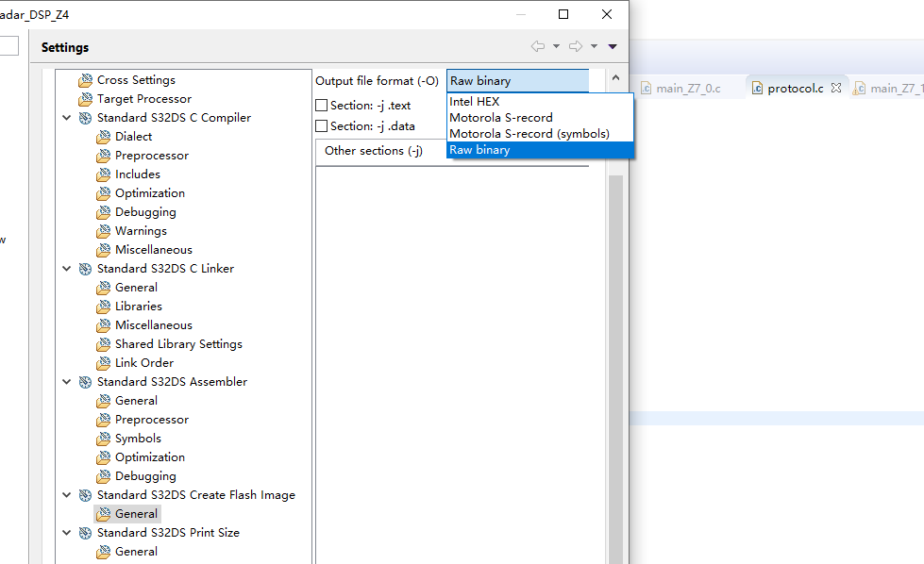924x564 pixels.
Task: Enable the Section: -j .text checkbox
Action: 321,105
